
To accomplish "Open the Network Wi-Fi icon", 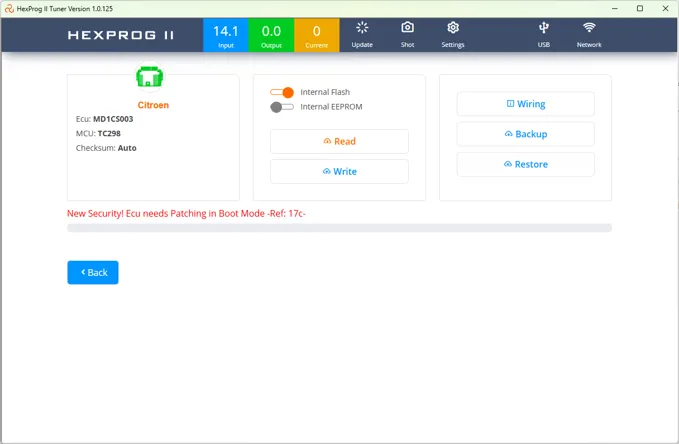I will click(589, 28).
